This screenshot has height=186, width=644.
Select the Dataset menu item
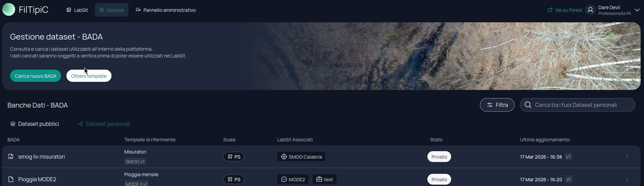[112, 10]
